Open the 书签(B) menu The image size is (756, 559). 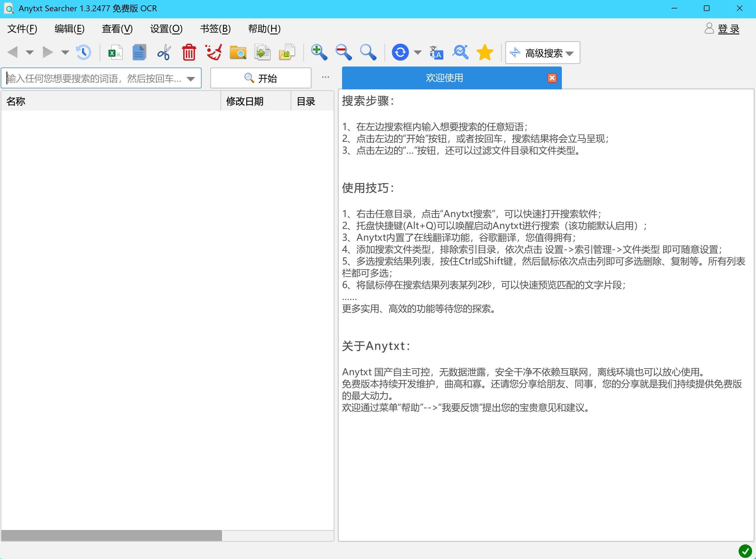[215, 29]
